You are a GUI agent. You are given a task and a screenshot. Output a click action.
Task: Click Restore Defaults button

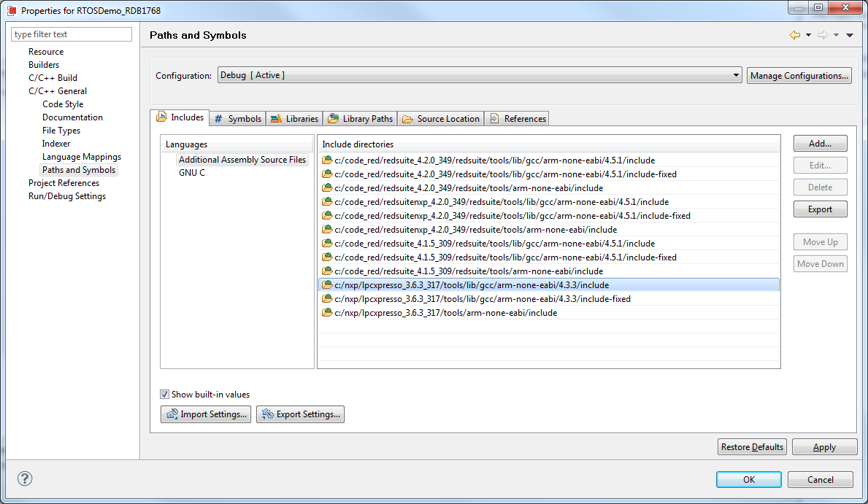753,447
